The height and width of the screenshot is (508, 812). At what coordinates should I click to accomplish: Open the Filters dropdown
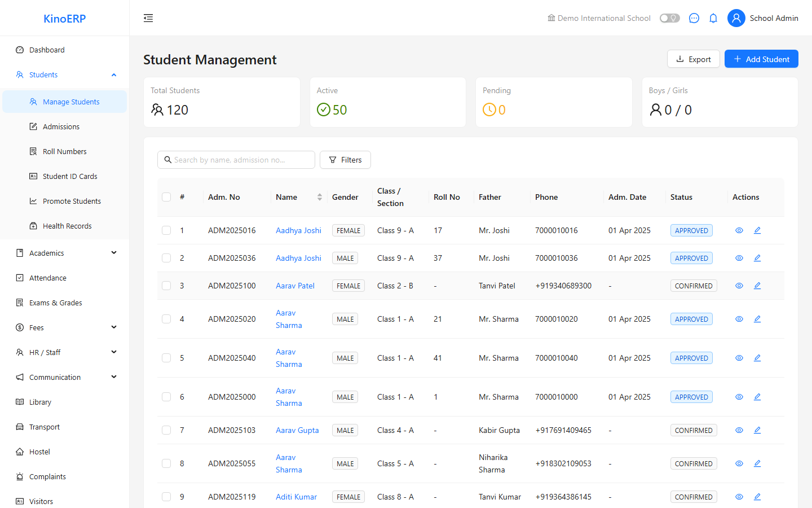tap(345, 160)
